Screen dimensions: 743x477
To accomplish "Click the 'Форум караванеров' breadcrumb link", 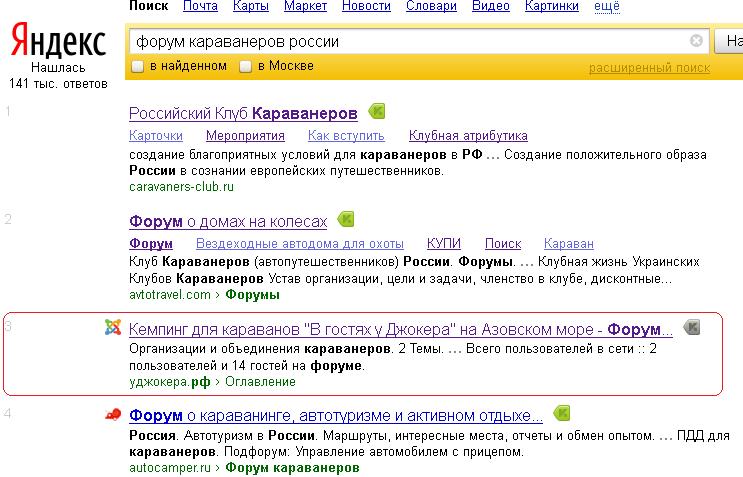I will pyautogui.click(x=292, y=468).
